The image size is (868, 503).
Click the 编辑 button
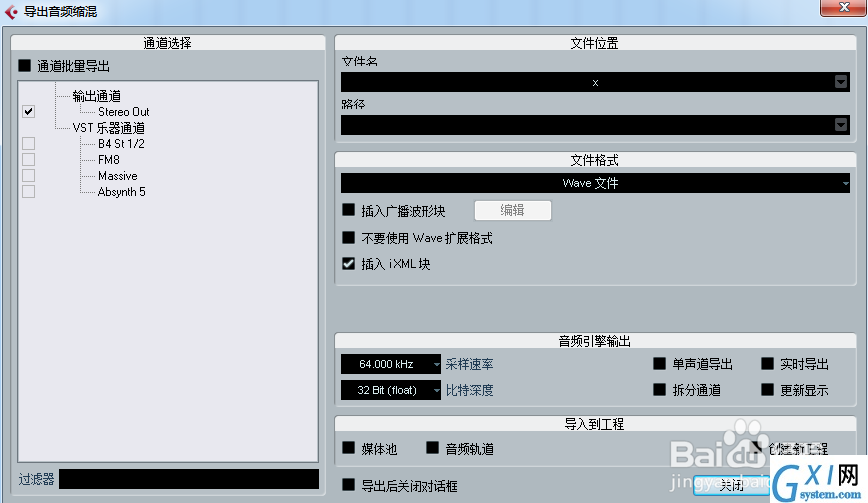[x=513, y=210]
